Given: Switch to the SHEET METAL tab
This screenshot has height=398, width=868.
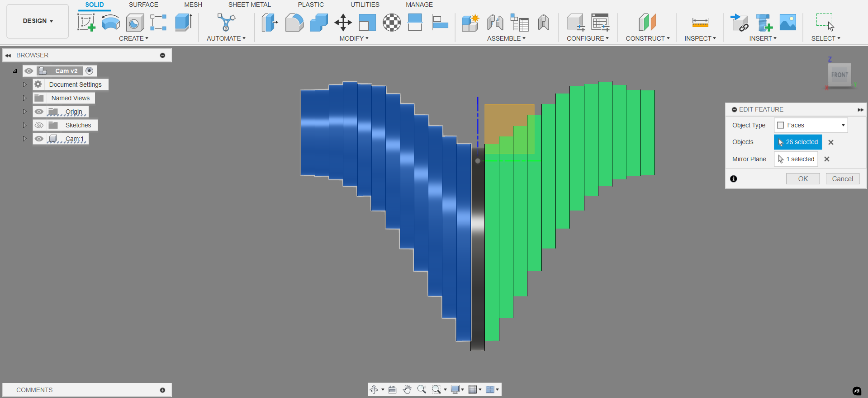Looking at the screenshot, I should tap(249, 5).
